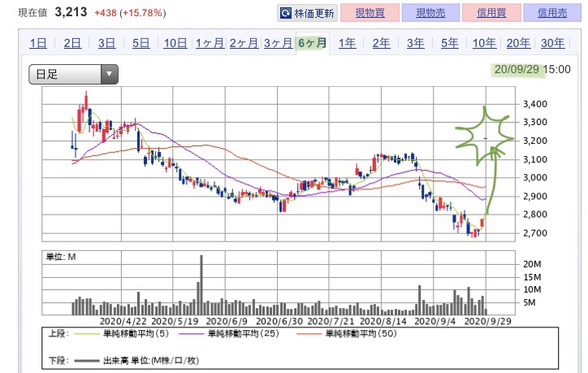Click the change value +438
Image resolution: width=588 pixels, height=373 pixels.
pos(106,13)
